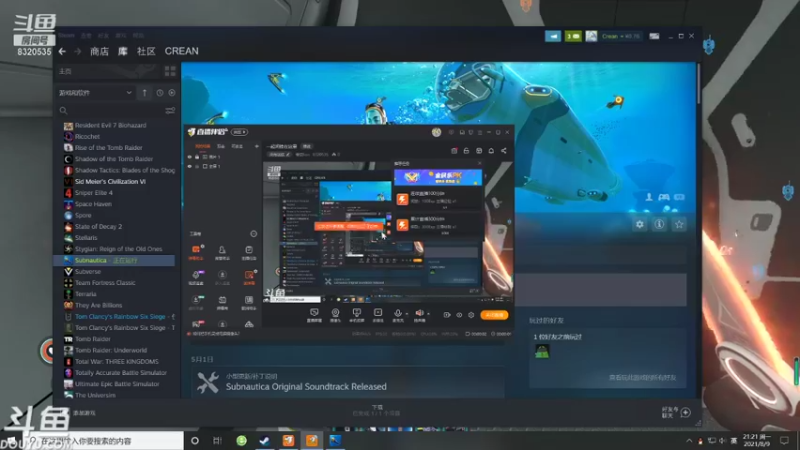Viewport: 800px width, 450px height.
Task: Toggle visibility eye of first source layer
Action: click(190, 157)
